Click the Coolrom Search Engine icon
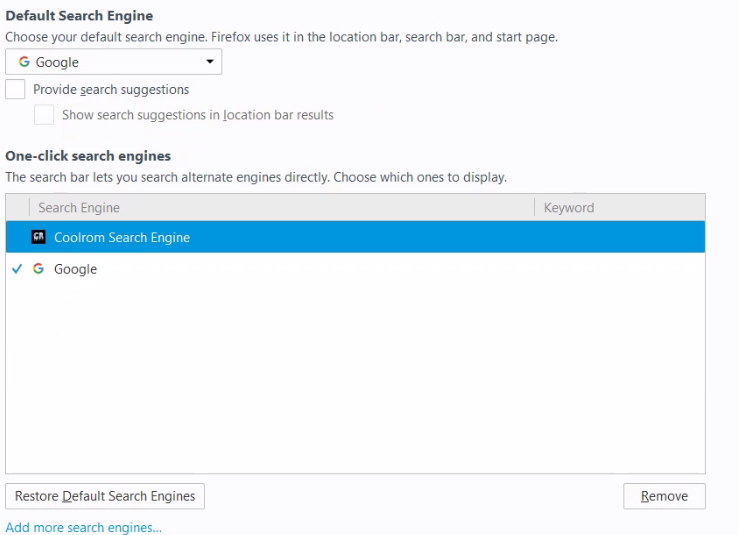739x535 pixels. 38,237
